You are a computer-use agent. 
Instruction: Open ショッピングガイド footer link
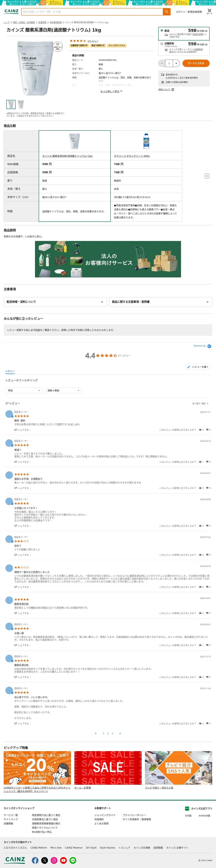tap(105, 815)
